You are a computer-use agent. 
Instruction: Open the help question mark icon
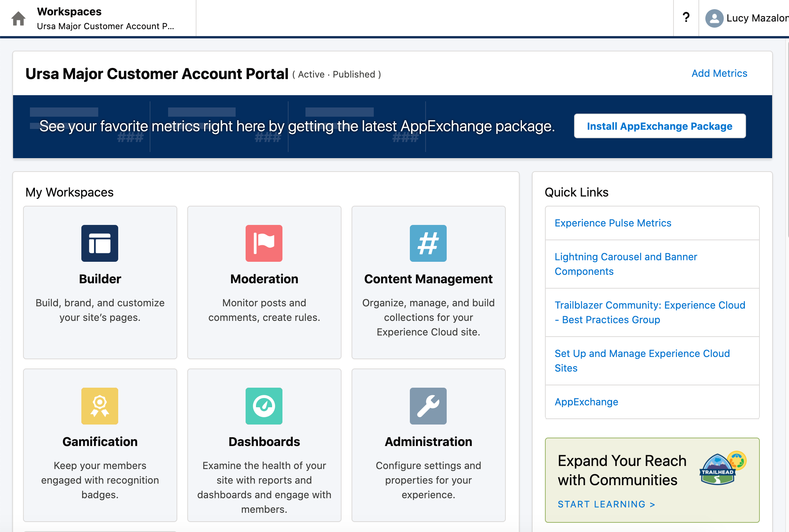(x=686, y=17)
